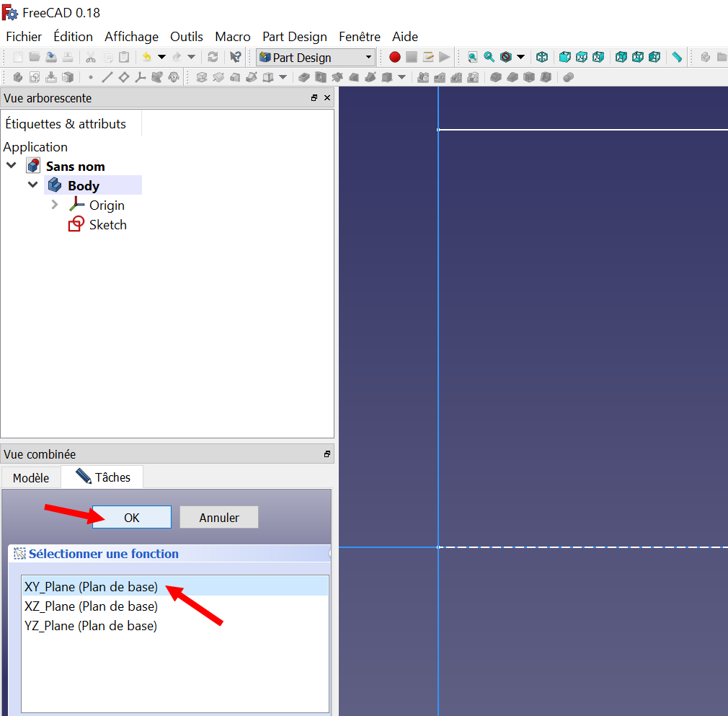The width and height of the screenshot is (728, 716).
Task: Open the Outils menu
Action: point(187,37)
